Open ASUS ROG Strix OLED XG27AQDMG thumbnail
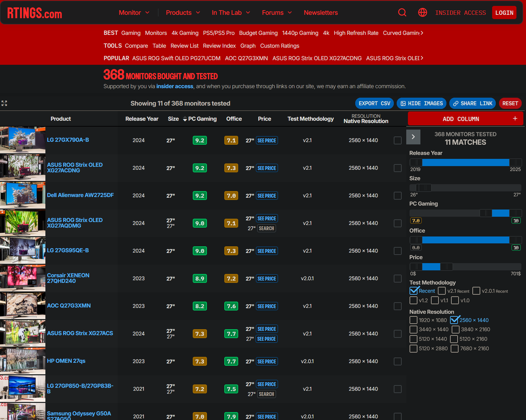 point(23,223)
